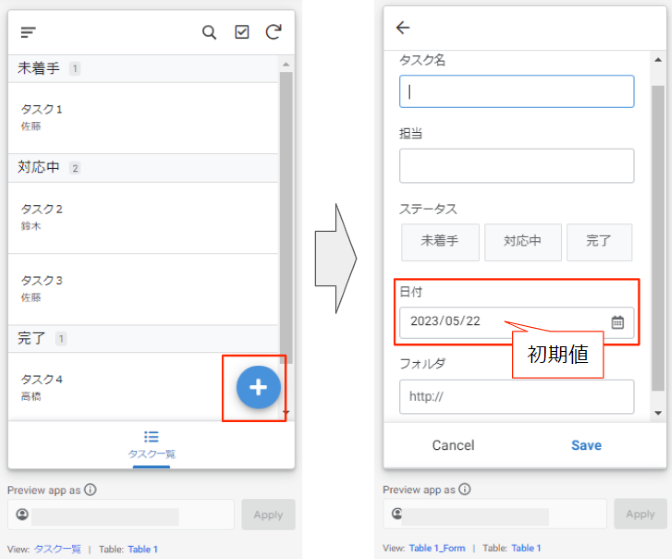Click info icon beside left Preview app as
672x559 pixels.
90,490
